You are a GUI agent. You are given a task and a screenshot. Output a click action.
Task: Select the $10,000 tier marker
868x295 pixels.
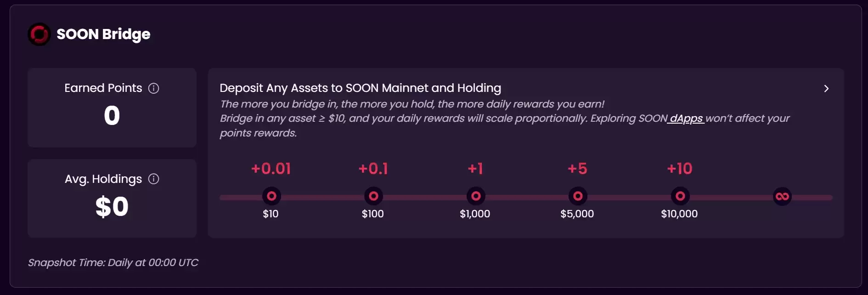(680, 196)
